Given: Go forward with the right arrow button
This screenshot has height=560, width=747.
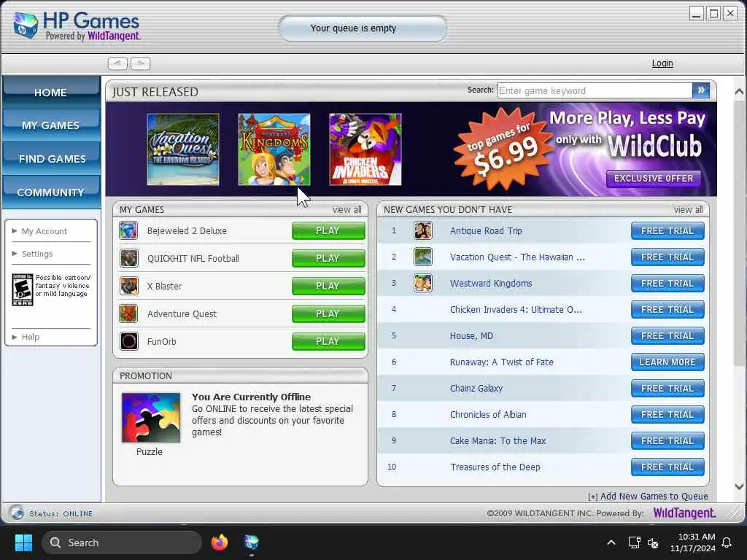Looking at the screenshot, I should (140, 63).
